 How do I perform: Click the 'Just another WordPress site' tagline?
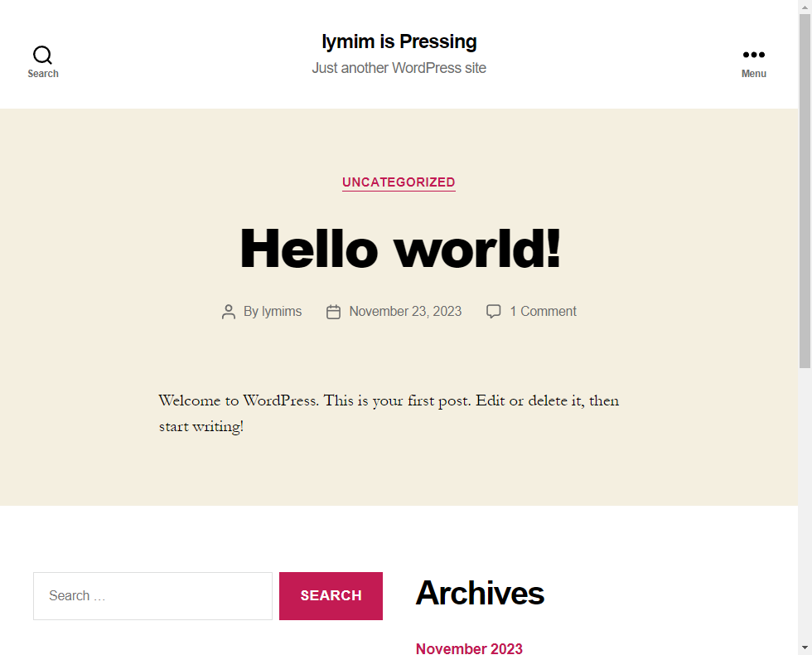[399, 68]
